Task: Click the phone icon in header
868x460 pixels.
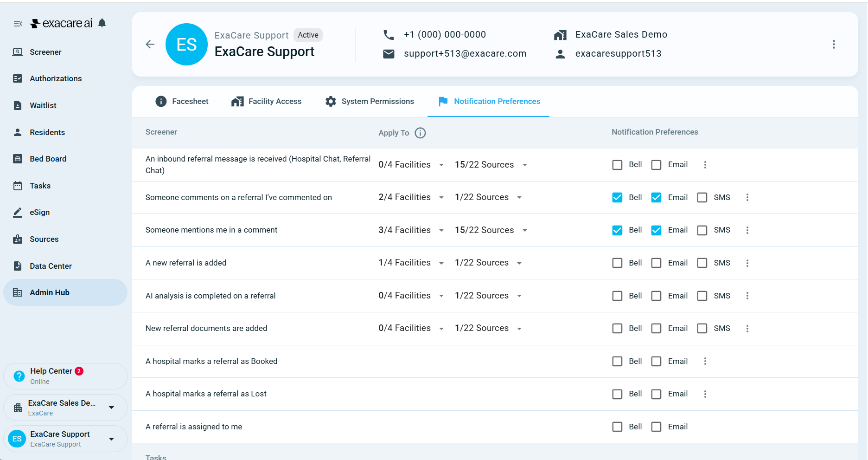Action: (x=389, y=35)
